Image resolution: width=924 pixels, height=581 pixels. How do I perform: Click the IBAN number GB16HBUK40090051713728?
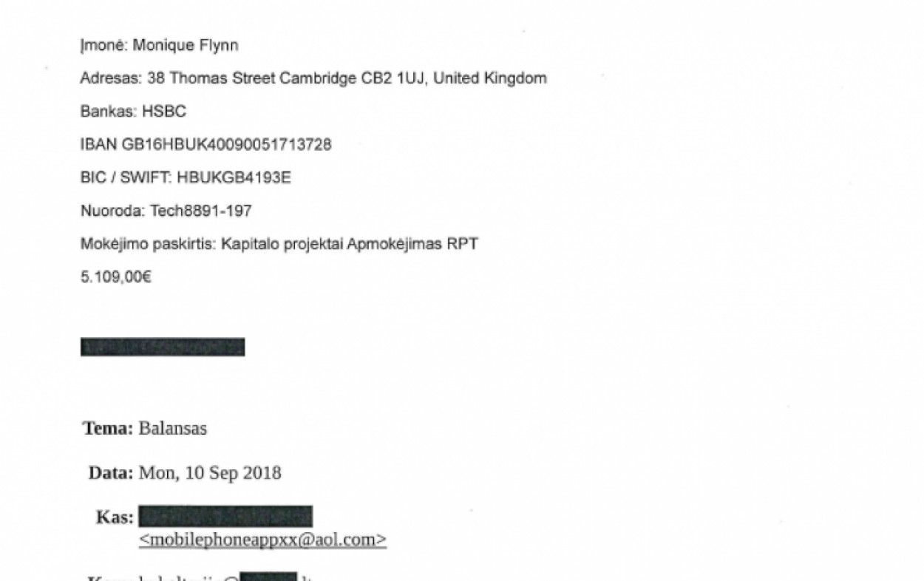coord(226,145)
